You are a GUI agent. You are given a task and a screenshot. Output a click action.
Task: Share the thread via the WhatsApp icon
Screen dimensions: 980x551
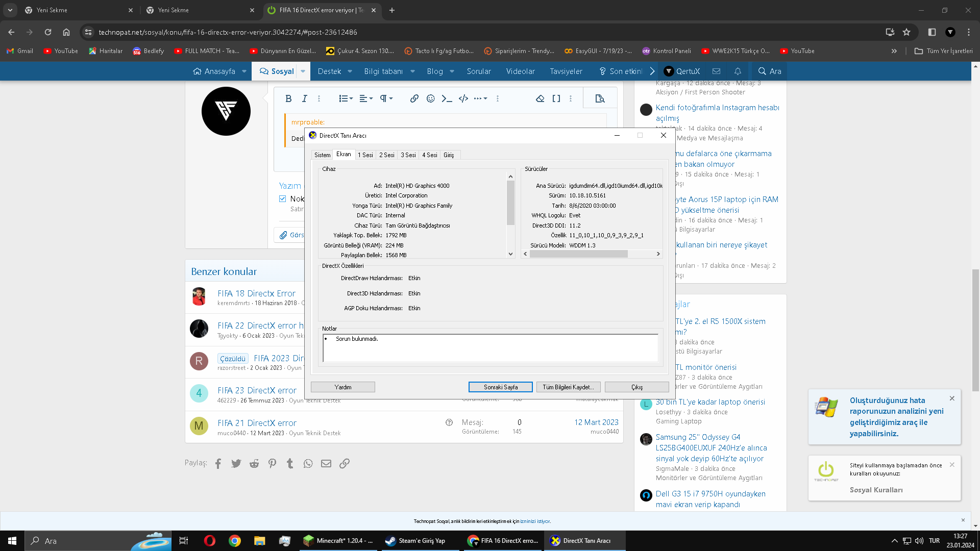pyautogui.click(x=308, y=463)
